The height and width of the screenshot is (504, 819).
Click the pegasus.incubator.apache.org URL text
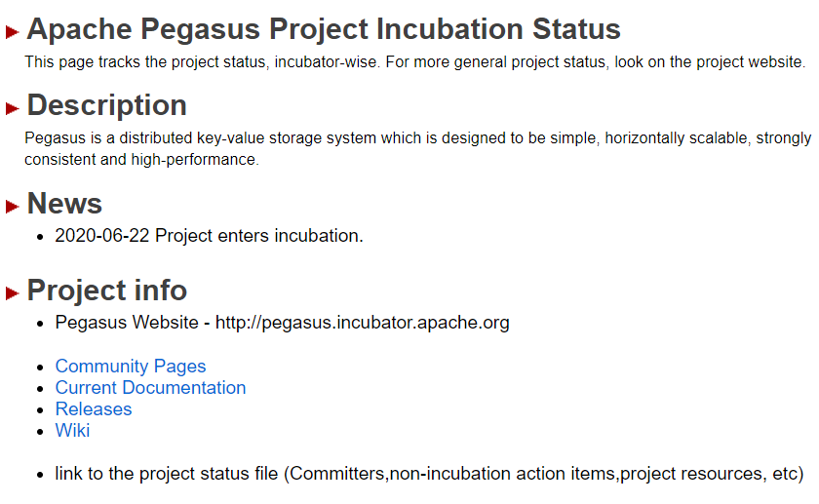click(x=362, y=323)
